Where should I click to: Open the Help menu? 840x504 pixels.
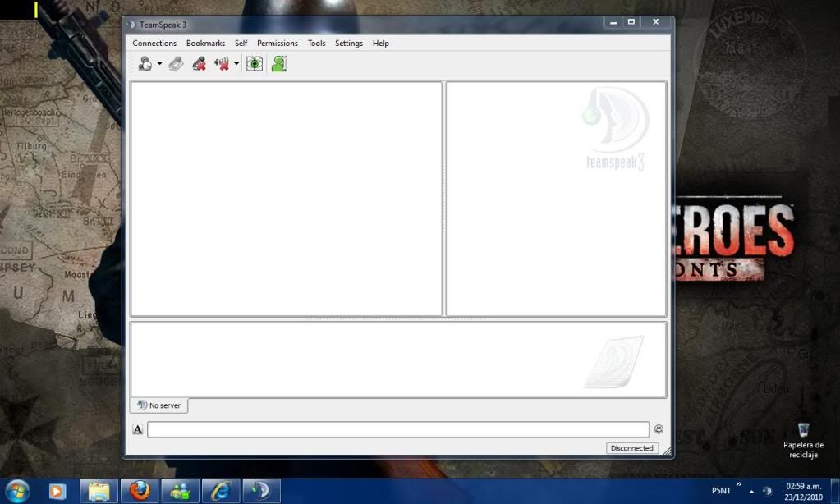(381, 43)
